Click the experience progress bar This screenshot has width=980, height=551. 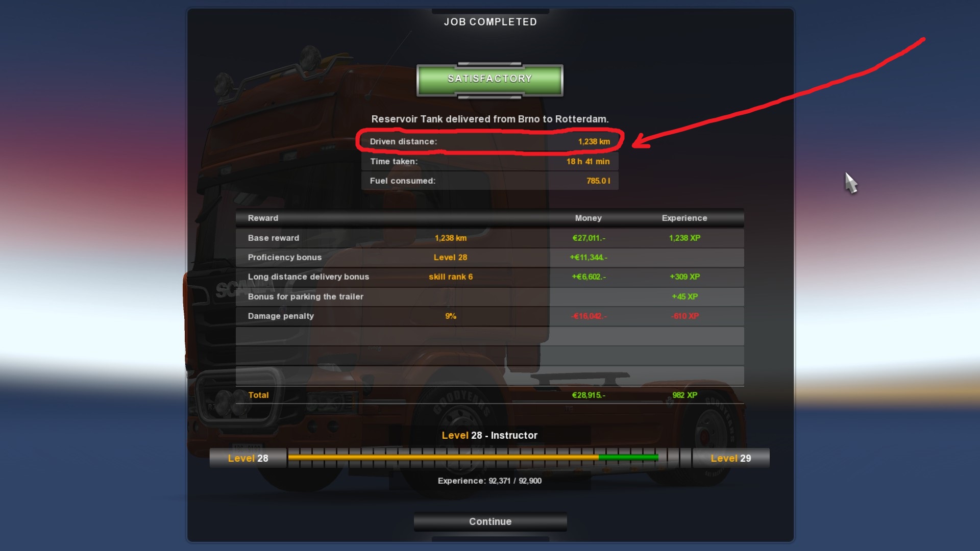pyautogui.click(x=490, y=458)
